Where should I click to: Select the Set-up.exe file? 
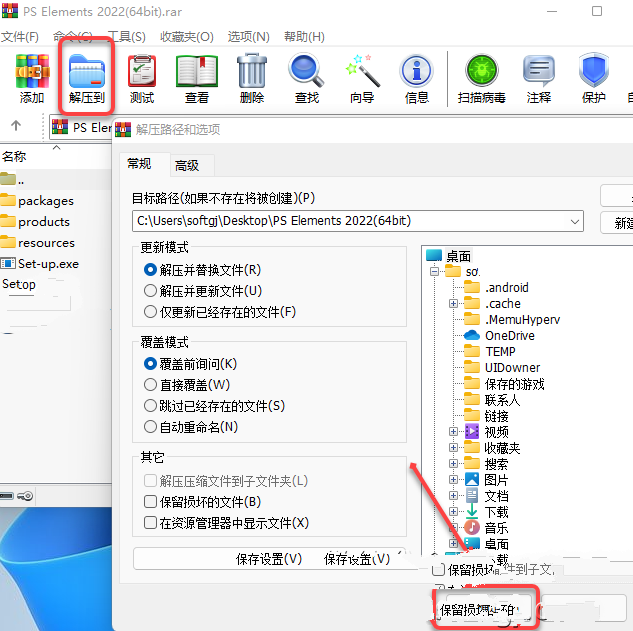coord(40,264)
